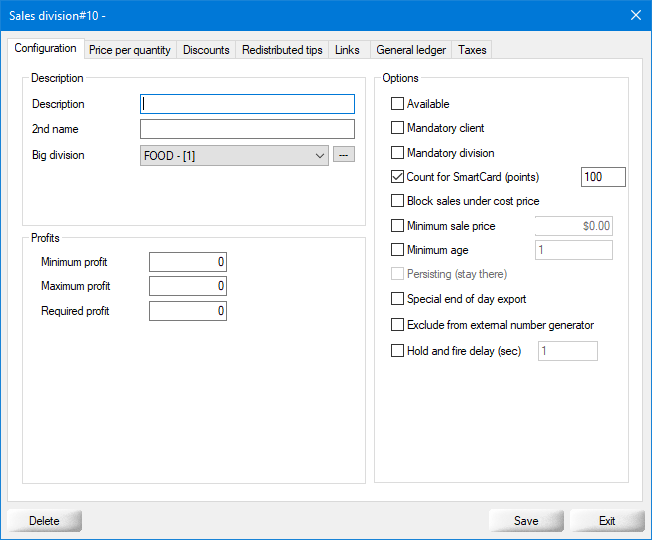Enable the Minimum age checkbox
Screen dimensions: 652x540
[398, 250]
